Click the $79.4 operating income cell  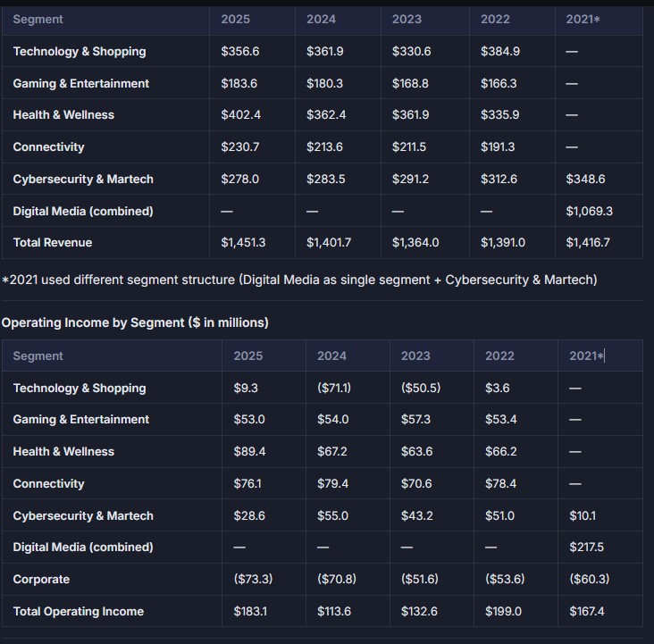[333, 483]
